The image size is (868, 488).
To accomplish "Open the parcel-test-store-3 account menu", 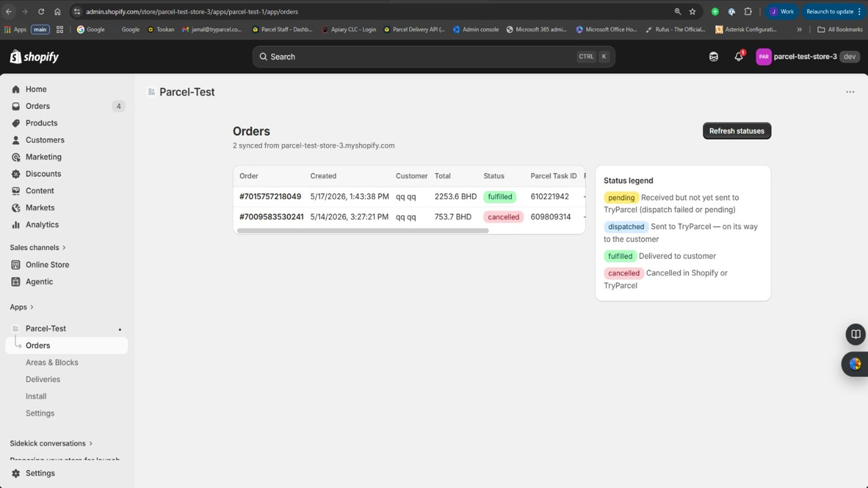I will [x=808, y=56].
